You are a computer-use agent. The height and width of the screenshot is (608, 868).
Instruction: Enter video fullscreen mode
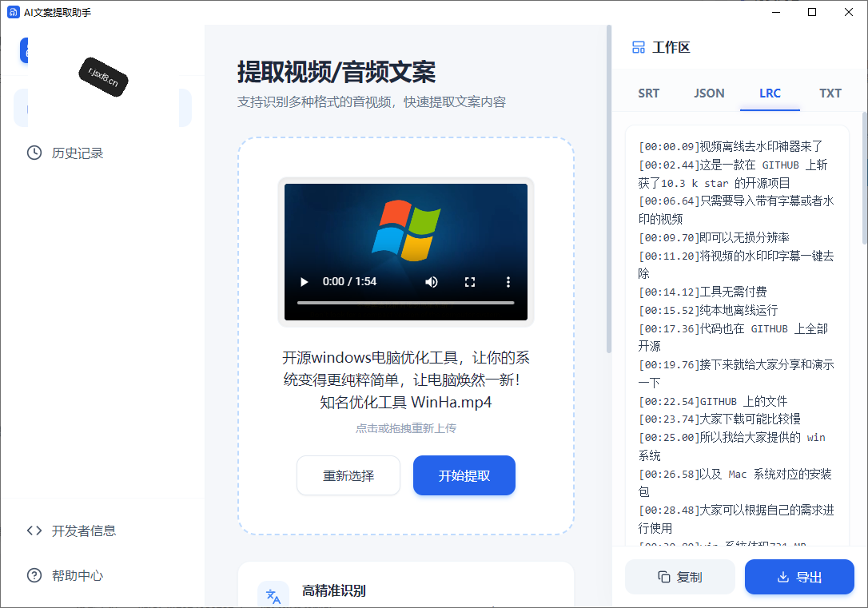click(x=470, y=281)
